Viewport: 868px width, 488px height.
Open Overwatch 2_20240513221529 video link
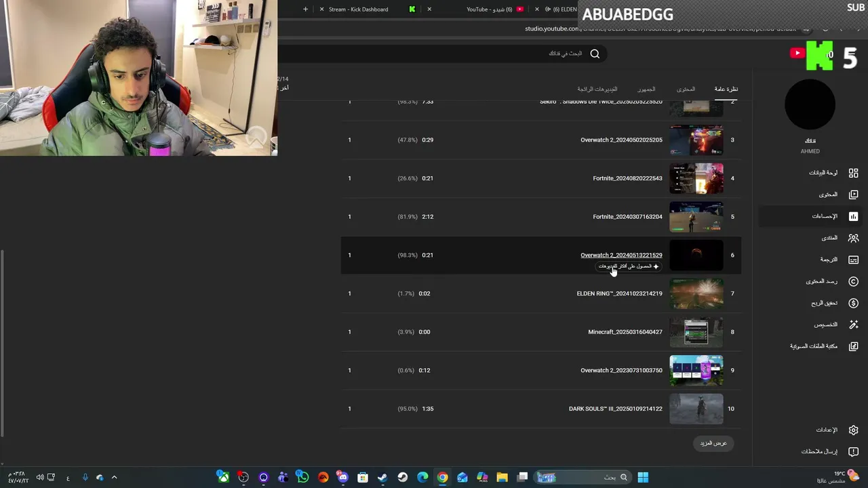click(x=621, y=255)
